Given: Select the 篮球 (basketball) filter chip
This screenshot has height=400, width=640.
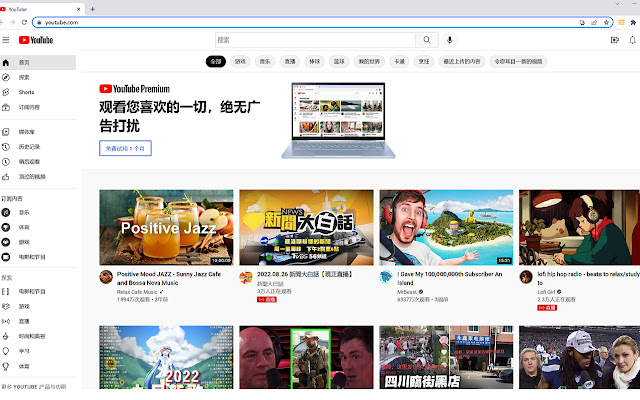Looking at the screenshot, I should [x=339, y=62].
